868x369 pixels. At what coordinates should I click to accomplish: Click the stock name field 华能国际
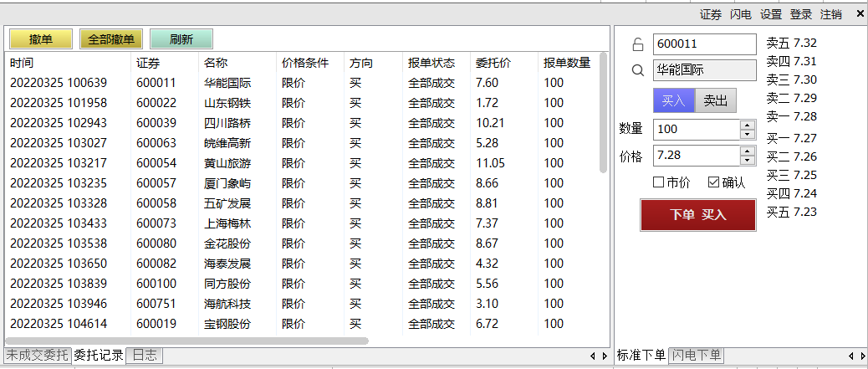pyautogui.click(x=705, y=70)
